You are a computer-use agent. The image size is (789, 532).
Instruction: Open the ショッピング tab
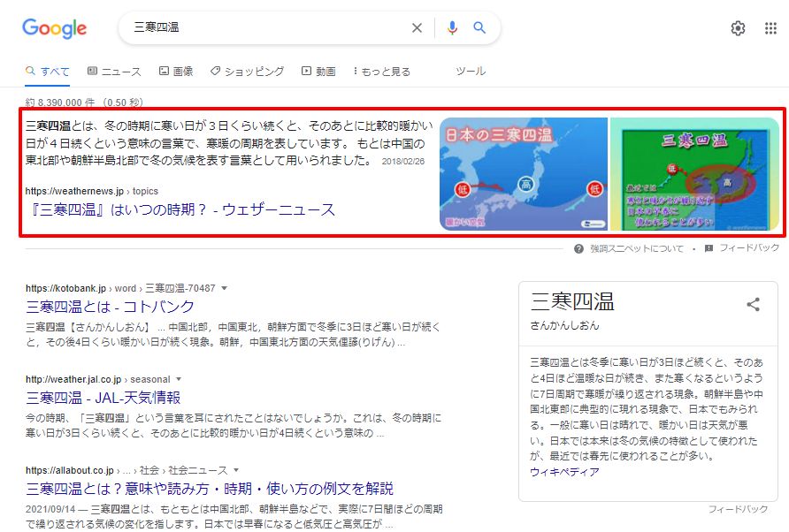pos(247,72)
